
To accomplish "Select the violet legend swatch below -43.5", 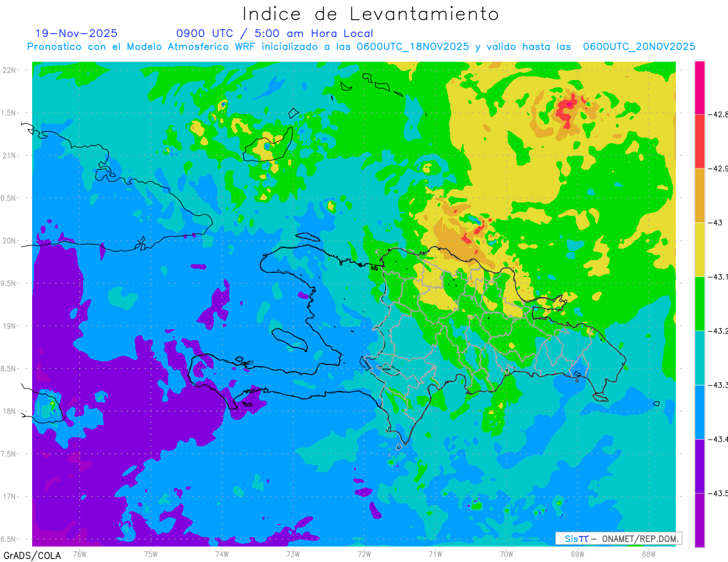I will pos(700,520).
